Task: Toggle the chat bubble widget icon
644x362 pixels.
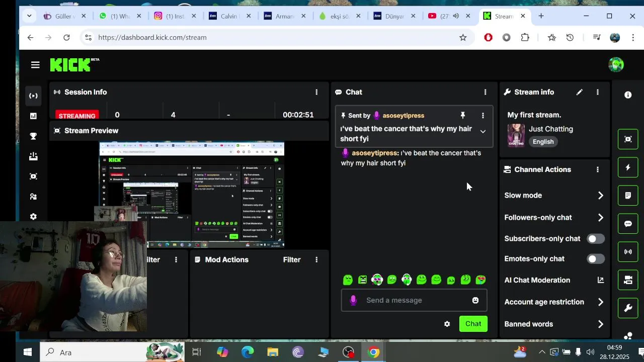Action: pos(628,224)
